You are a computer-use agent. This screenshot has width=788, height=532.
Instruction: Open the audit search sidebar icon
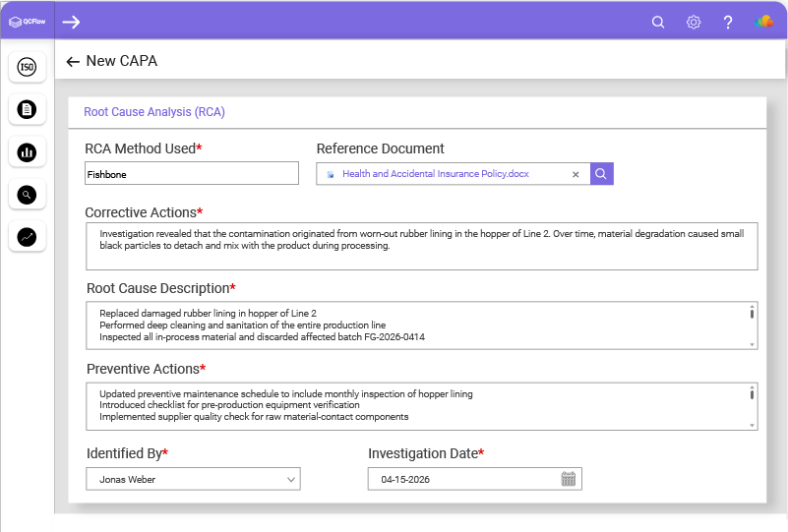point(28,195)
